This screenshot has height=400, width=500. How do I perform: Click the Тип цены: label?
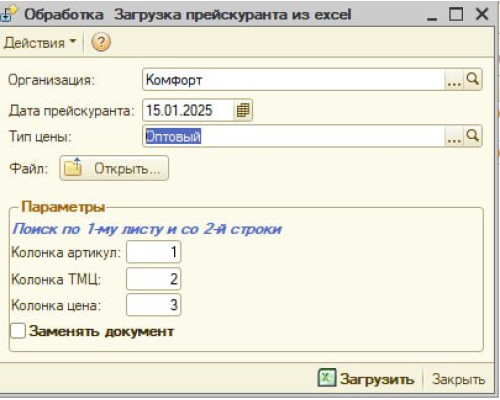point(40,137)
